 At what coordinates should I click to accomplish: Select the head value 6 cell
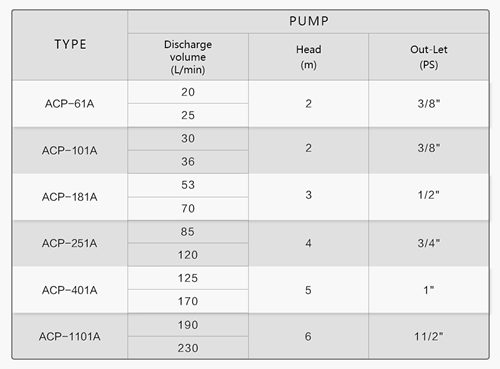308,336
